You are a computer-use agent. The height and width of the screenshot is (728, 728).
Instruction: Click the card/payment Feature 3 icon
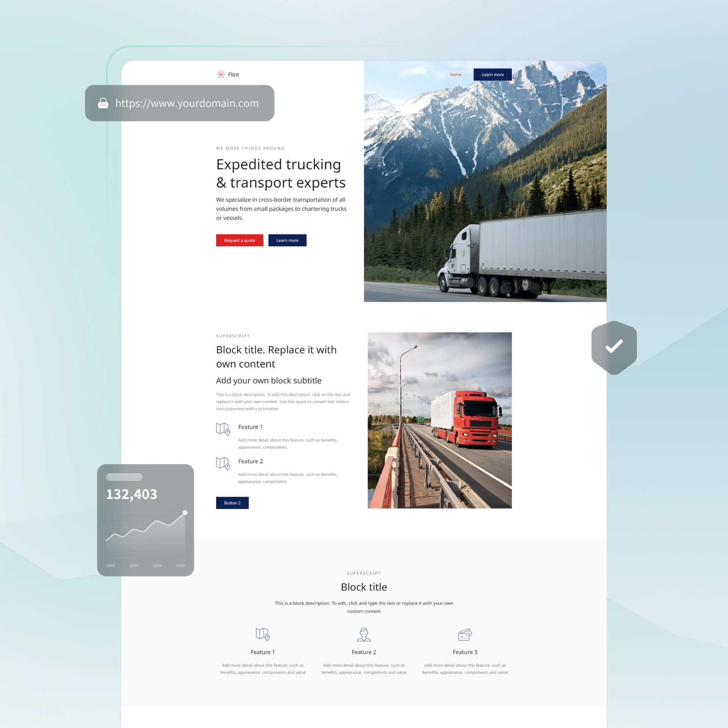464,634
